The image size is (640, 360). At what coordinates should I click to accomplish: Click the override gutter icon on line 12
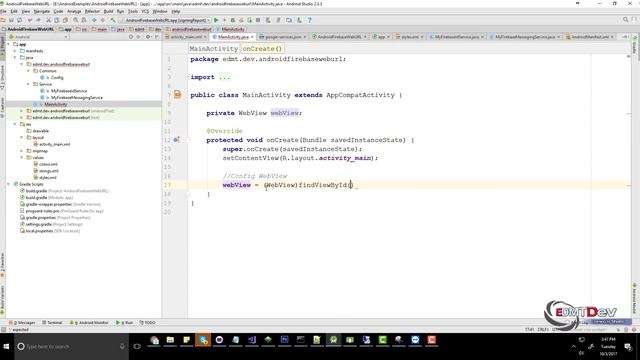tap(176, 140)
